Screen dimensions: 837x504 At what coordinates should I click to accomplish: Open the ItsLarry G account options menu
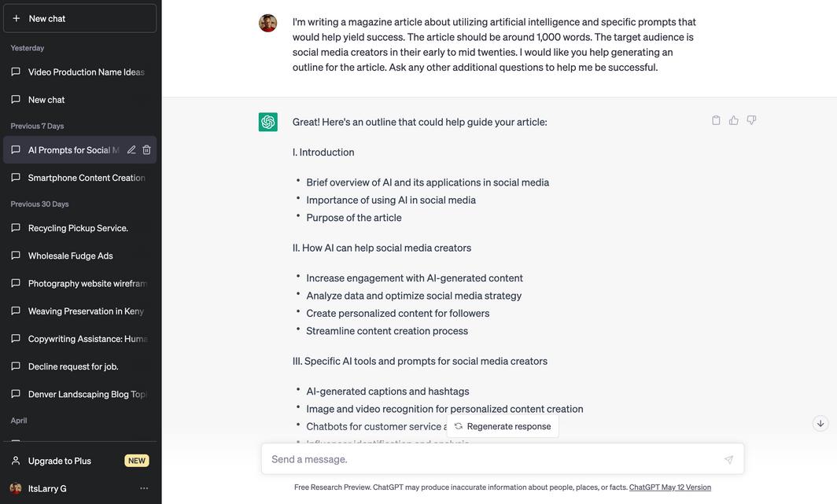click(x=144, y=488)
